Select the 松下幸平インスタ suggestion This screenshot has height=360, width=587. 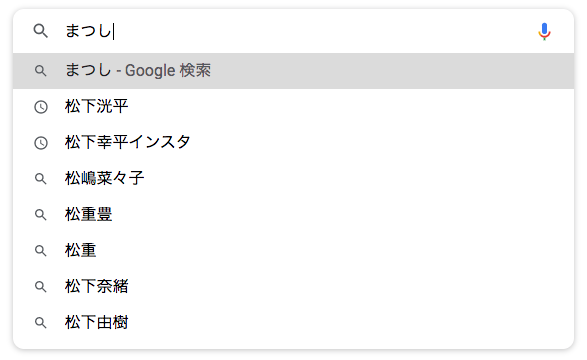(x=294, y=143)
